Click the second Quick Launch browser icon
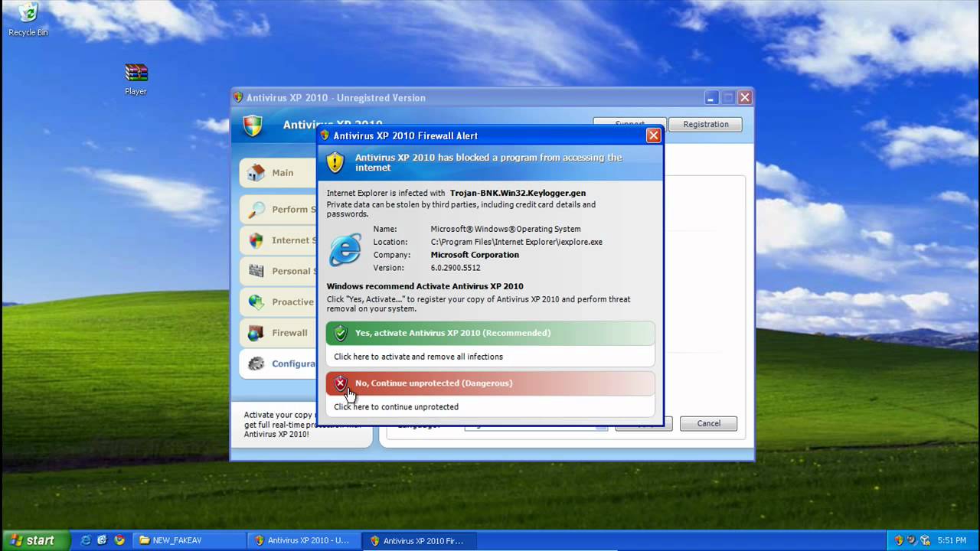This screenshot has width=980, height=551. (x=102, y=540)
